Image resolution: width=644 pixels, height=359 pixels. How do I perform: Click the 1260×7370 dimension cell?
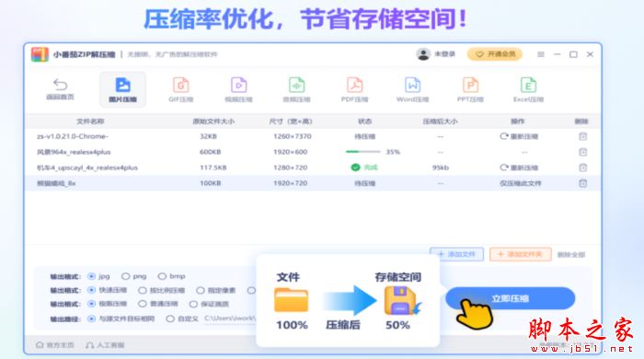292,136
